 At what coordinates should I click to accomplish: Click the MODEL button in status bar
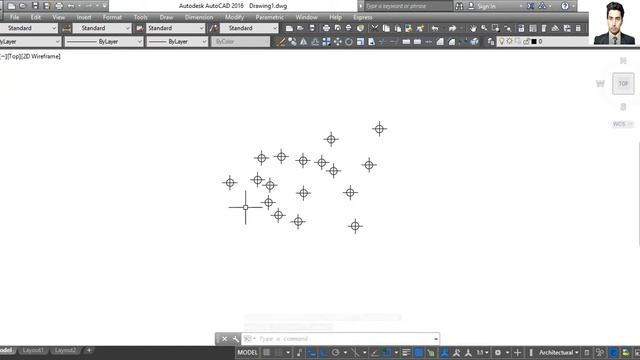[247, 353]
